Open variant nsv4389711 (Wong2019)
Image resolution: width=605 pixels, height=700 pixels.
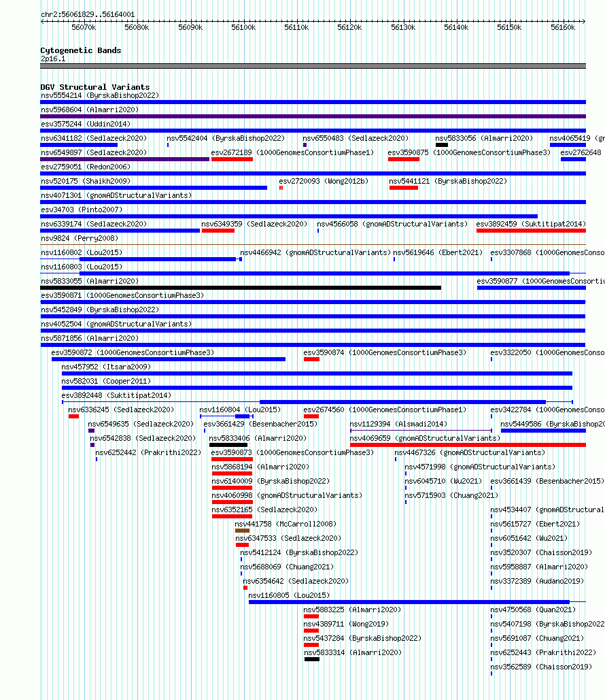[346, 624]
